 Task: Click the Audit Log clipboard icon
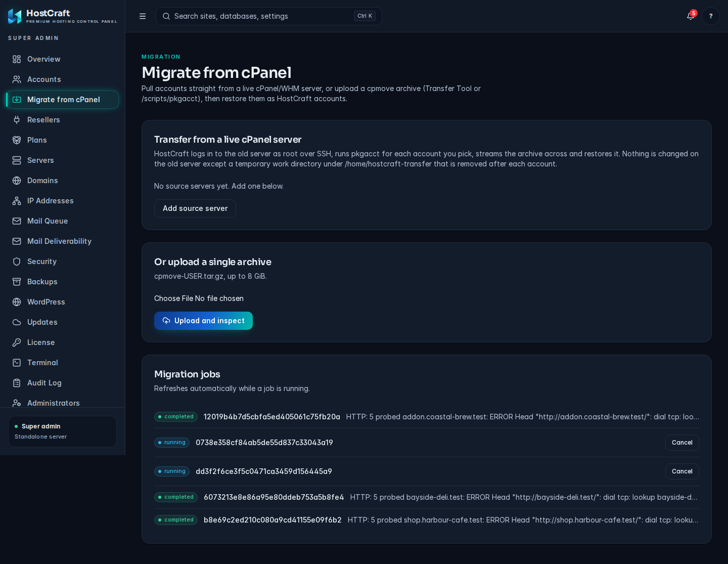(x=17, y=383)
